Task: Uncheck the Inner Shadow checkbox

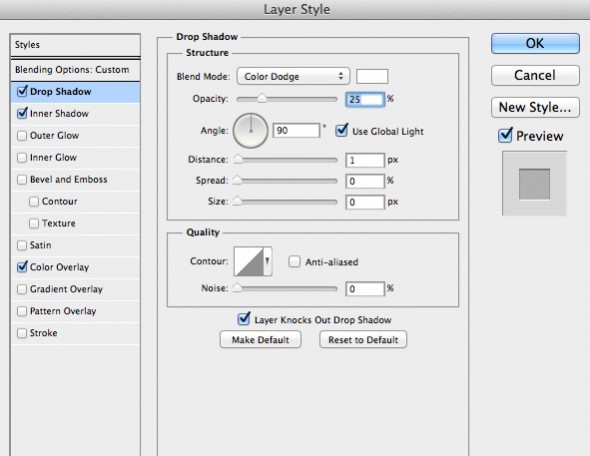Action: pyautogui.click(x=22, y=113)
